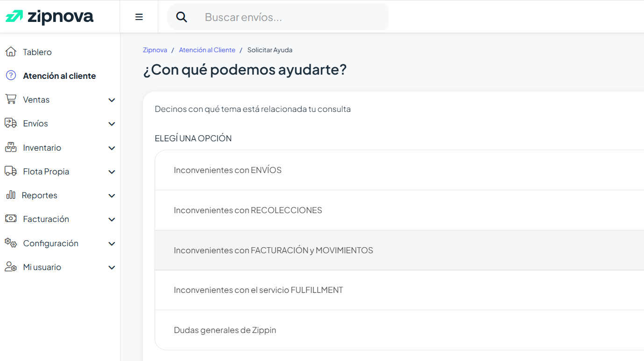Click the Facturación money icon

click(11, 219)
